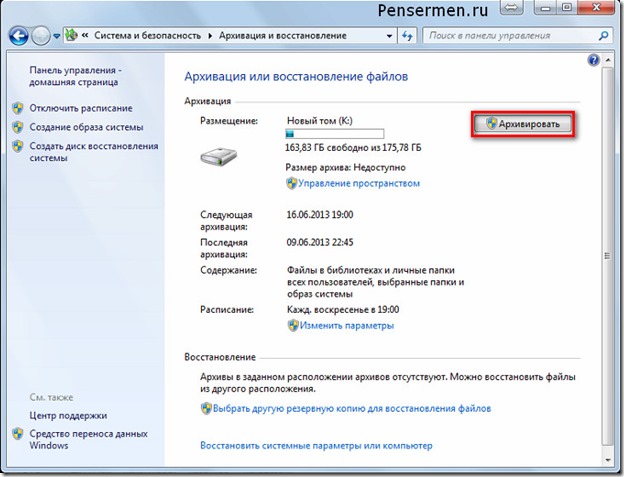Open Изменить параметры link
The image size is (624, 477).
pos(347,326)
